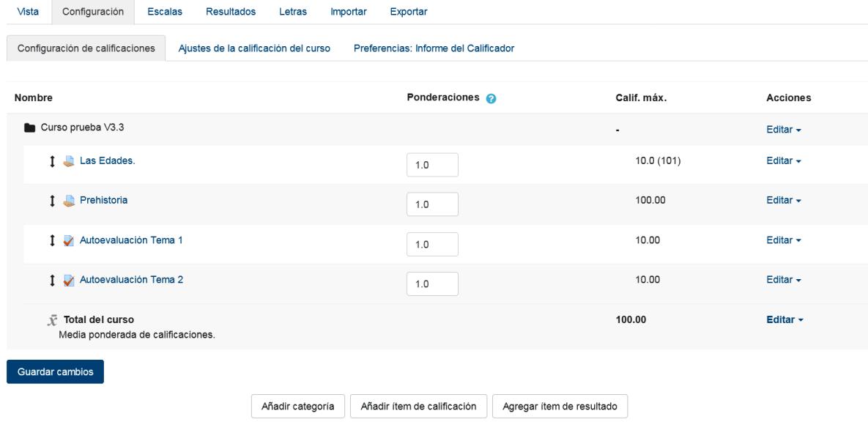
Task: Click the quiz icon beside Autoevaluación Tema 1
Action: point(69,240)
